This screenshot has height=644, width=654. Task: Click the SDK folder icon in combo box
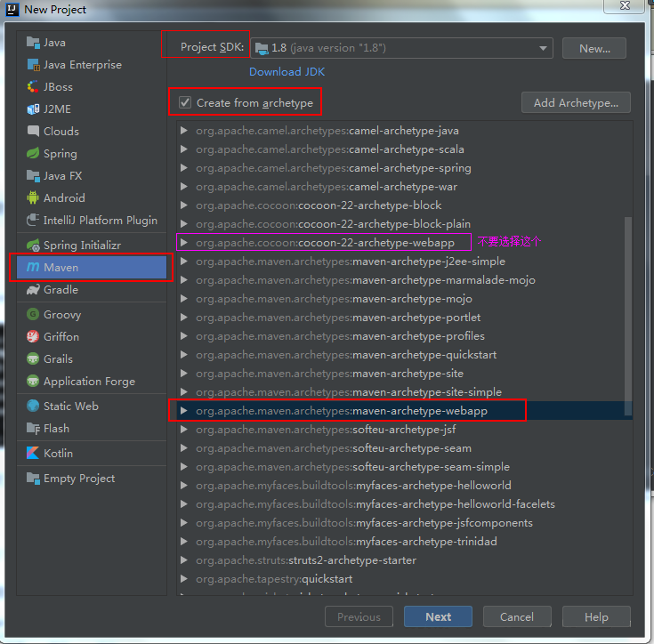click(262, 48)
